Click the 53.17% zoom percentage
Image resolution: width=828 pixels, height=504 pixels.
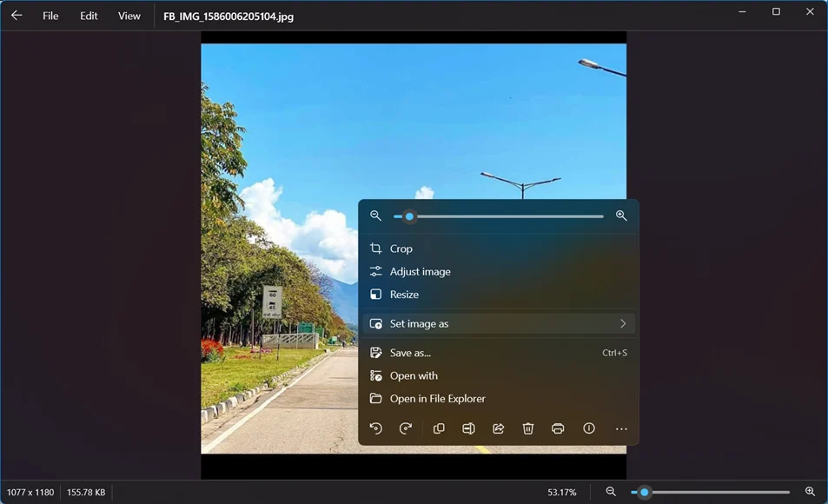click(x=562, y=493)
